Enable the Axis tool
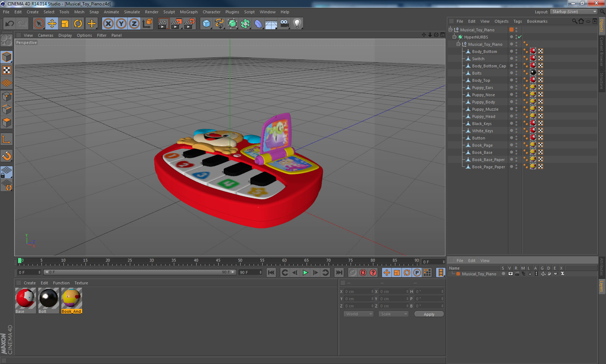Screen dimensions: 606x364 tap(7, 139)
